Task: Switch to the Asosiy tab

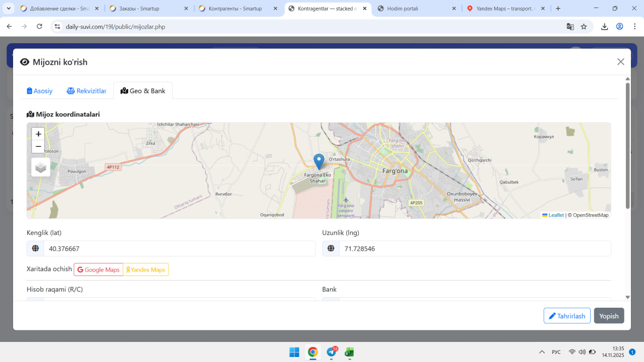Action: tap(40, 91)
